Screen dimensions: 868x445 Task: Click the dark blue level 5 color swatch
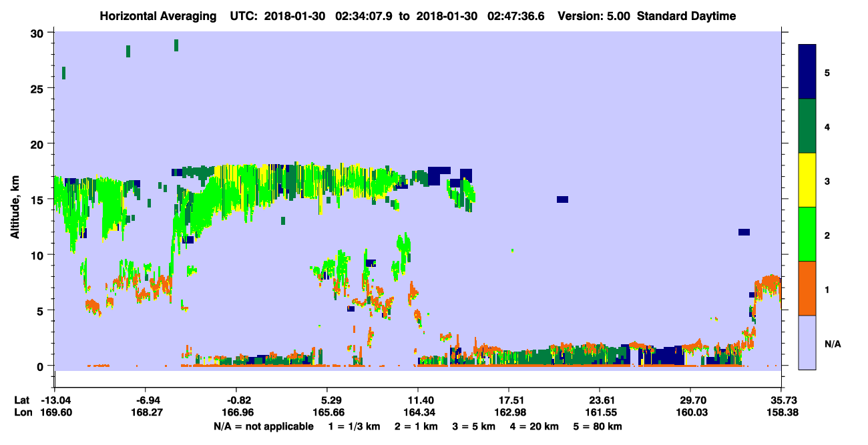point(807,72)
